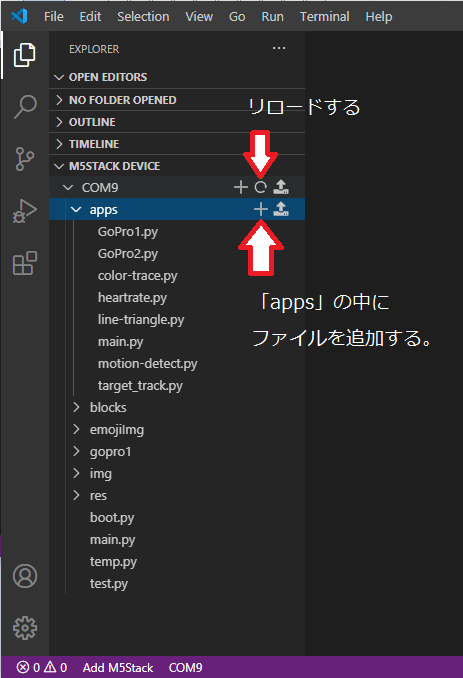463x678 pixels.
Task: Open the Selection menu
Action: click(x=143, y=16)
